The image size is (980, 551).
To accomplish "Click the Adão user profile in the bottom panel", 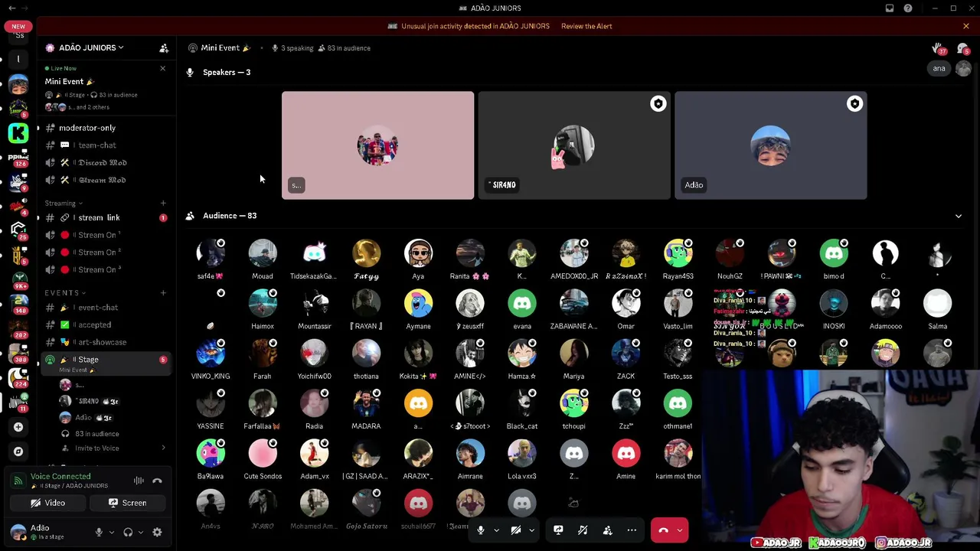I will 47,532.
